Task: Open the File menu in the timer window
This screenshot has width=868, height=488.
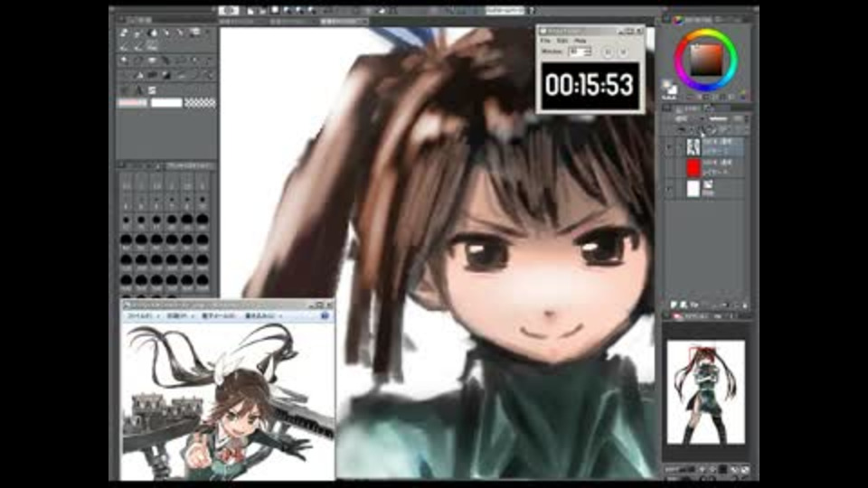Action: tap(545, 41)
